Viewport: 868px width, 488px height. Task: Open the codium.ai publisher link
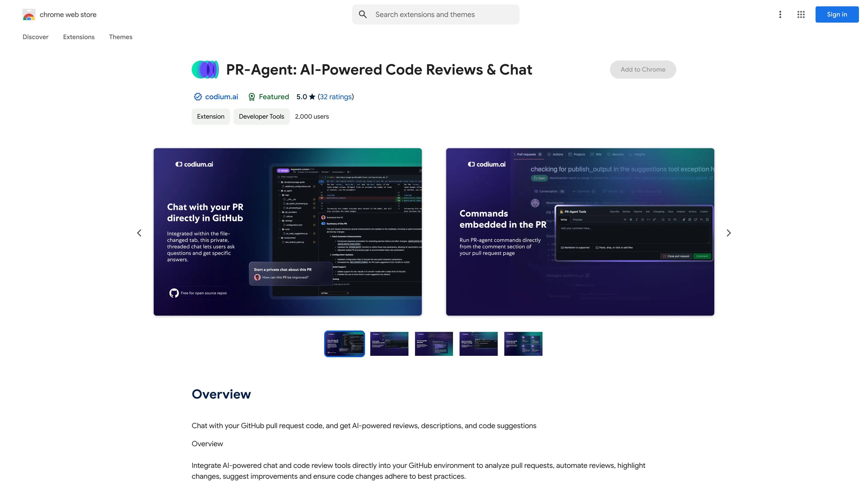(x=221, y=97)
